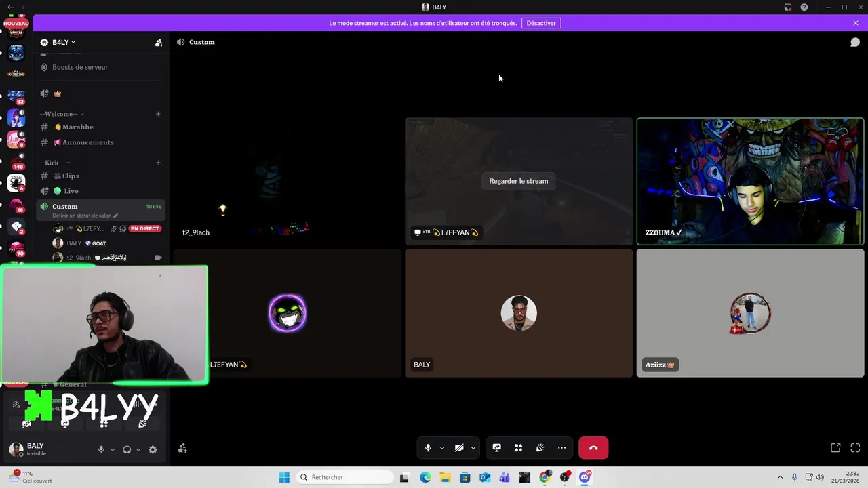
Task: Launch the Activities grid icon in call controls
Action: [x=518, y=447]
